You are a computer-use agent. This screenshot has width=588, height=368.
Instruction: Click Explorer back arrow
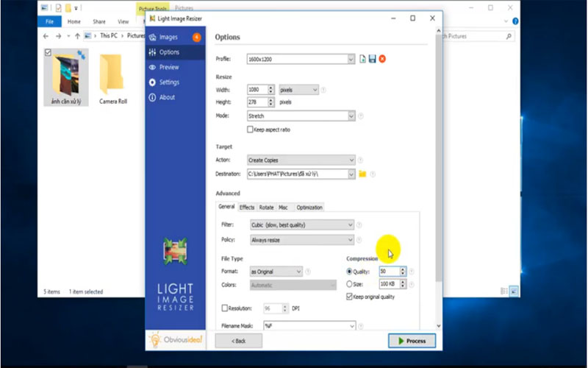coord(46,36)
